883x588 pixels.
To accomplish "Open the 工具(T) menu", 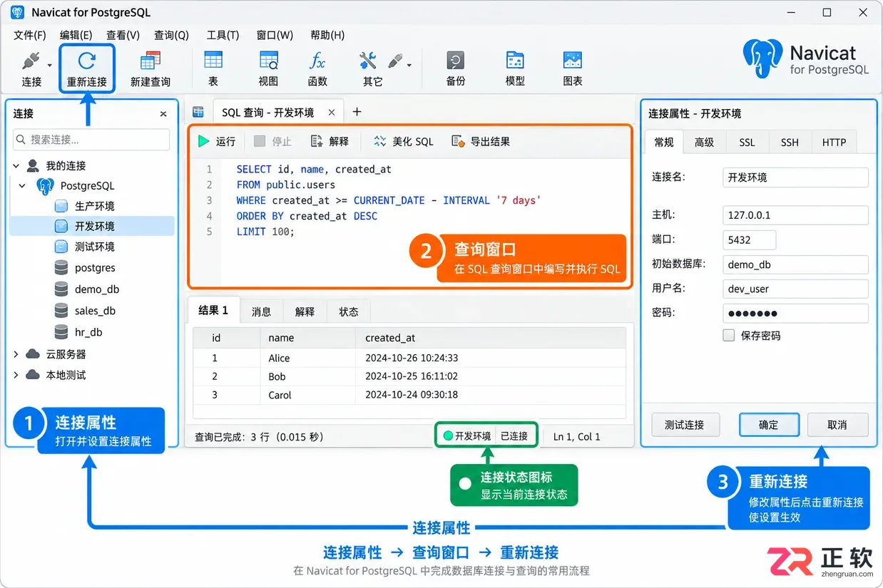I will tap(223, 35).
